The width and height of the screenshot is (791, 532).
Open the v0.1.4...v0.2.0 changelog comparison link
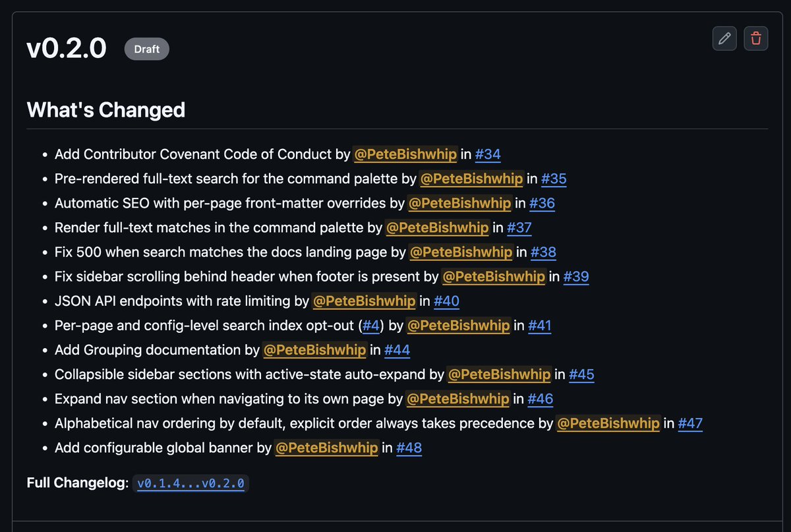click(x=190, y=483)
